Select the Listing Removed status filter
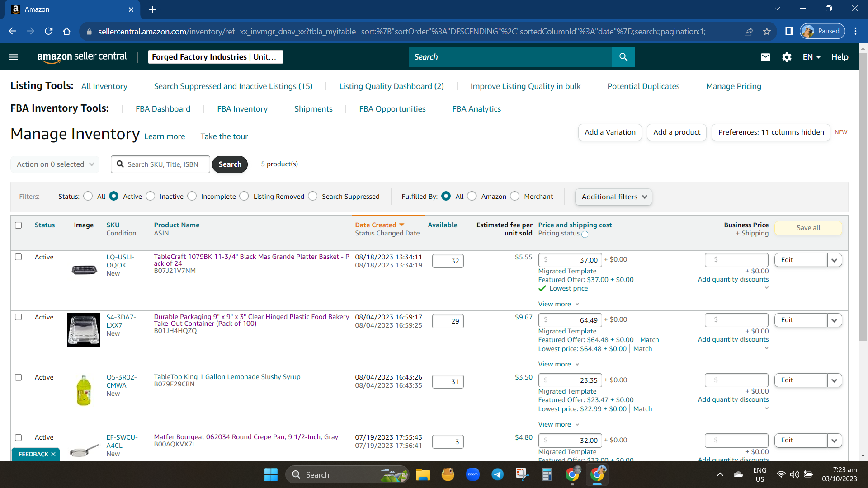The height and width of the screenshot is (488, 868). point(244,196)
